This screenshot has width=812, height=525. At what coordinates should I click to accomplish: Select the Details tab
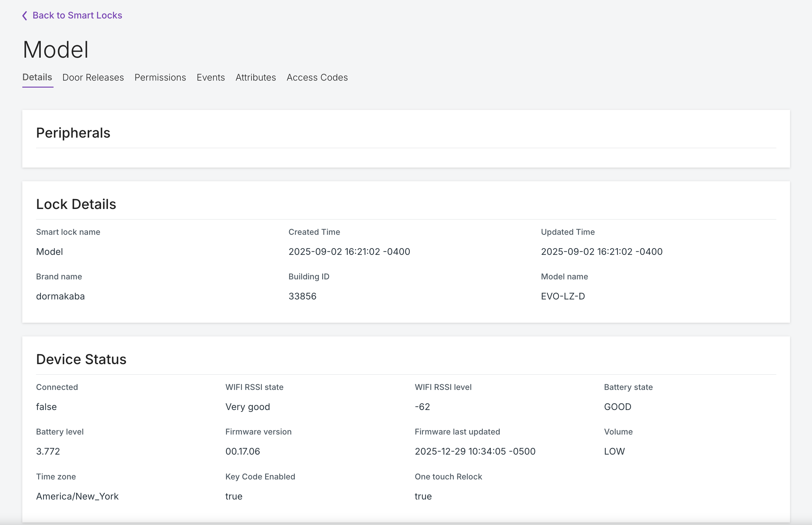(37, 77)
